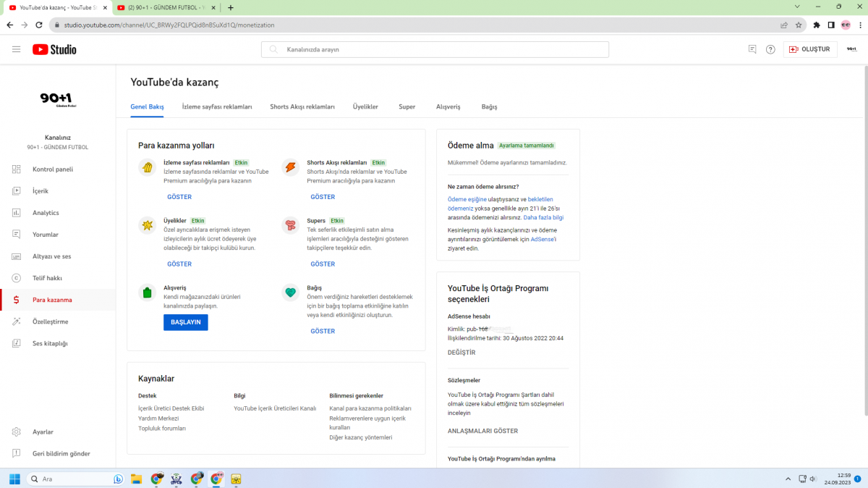The image size is (868, 488).
Task: Switch to the Üyelikler tab
Action: coord(365,106)
